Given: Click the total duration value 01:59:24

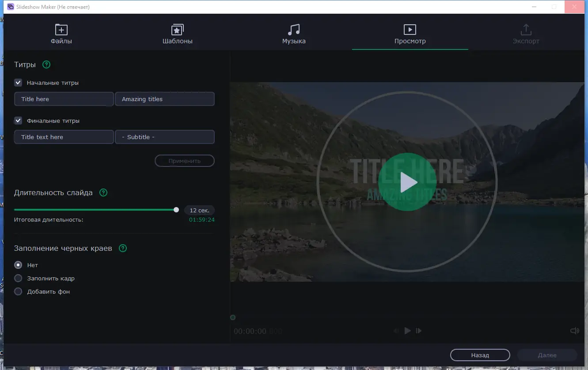Looking at the screenshot, I should (x=202, y=219).
